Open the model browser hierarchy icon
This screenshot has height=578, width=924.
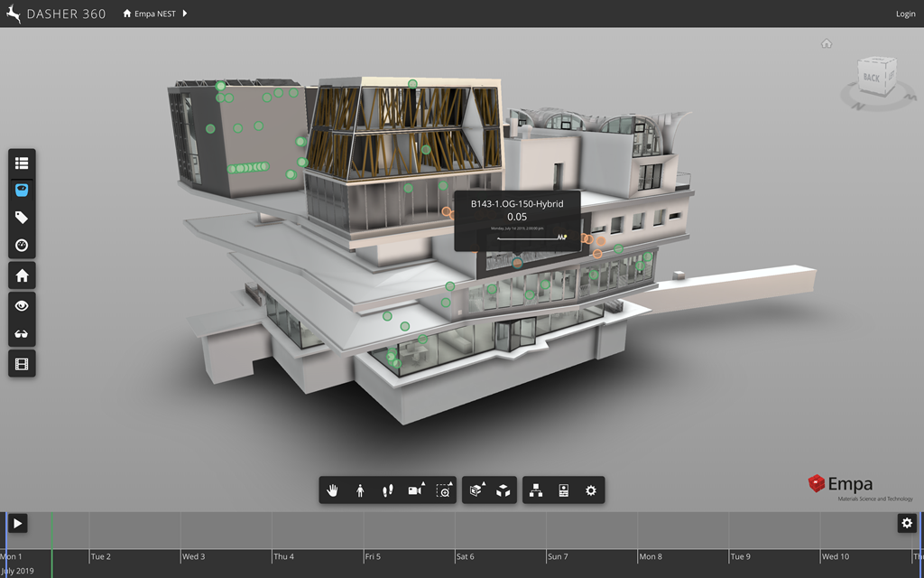pos(536,490)
